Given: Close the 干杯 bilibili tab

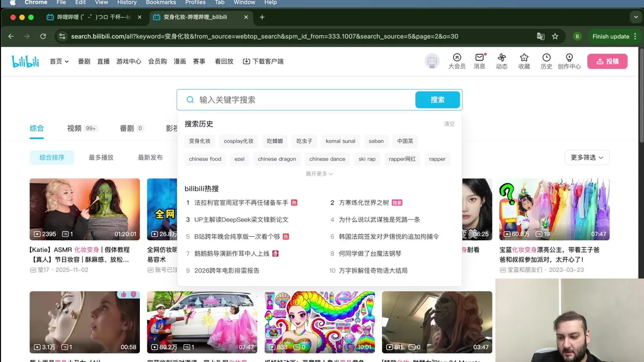Looking at the screenshot, I should (140, 17).
